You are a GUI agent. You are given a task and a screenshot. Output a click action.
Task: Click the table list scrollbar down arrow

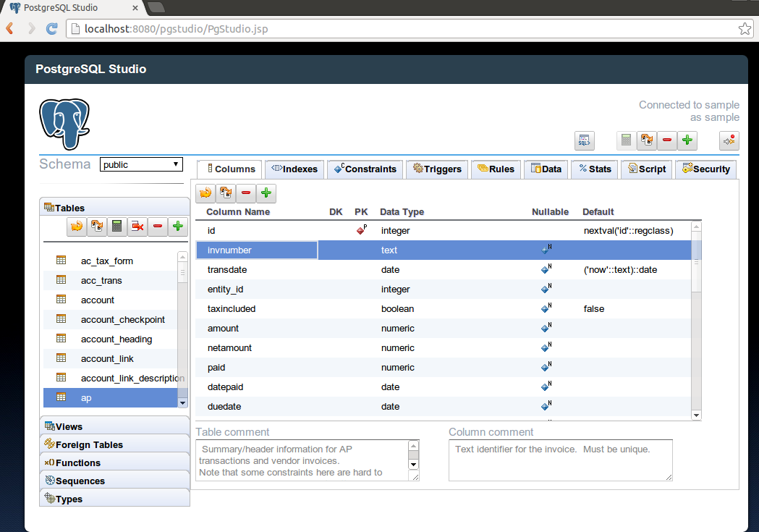point(182,402)
